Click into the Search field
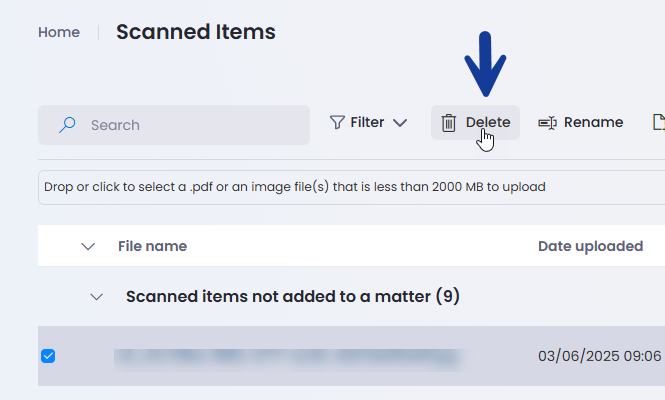 [174, 125]
